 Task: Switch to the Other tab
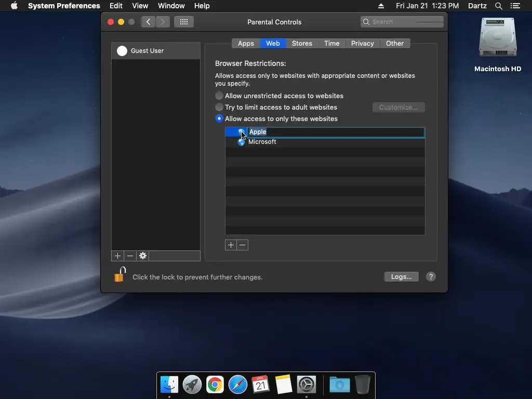(x=395, y=44)
